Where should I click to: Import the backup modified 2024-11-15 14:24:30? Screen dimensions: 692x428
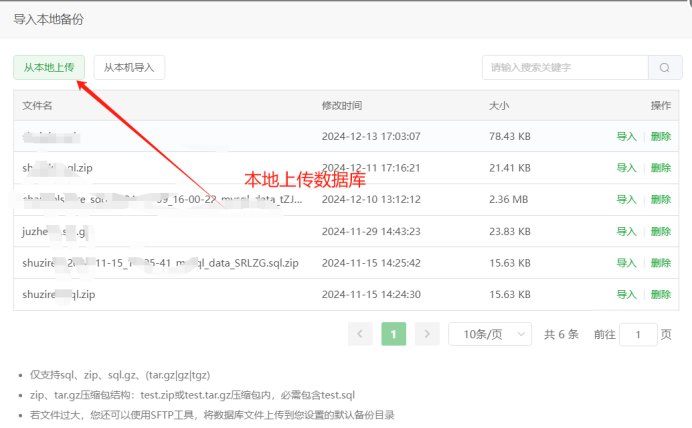pyautogui.click(x=626, y=294)
